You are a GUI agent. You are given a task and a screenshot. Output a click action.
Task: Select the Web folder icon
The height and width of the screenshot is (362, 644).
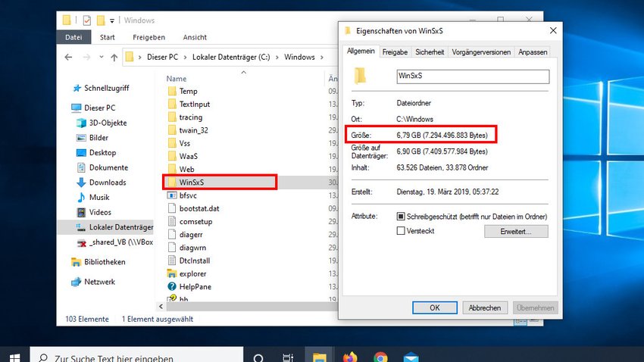click(x=172, y=169)
